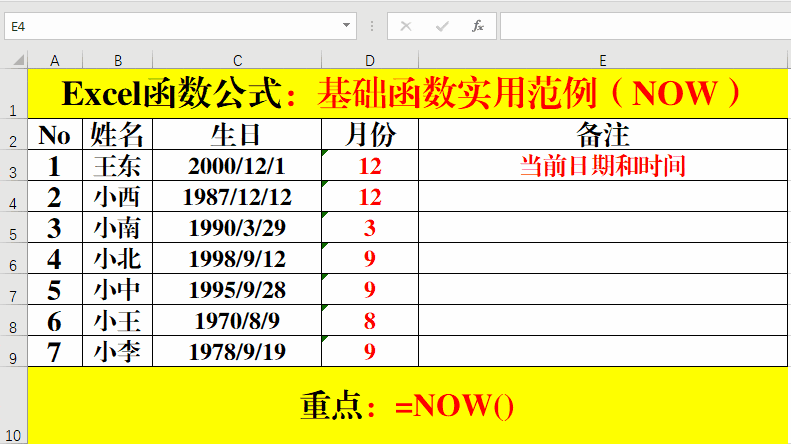Click the month cell '8'

pos(370,320)
